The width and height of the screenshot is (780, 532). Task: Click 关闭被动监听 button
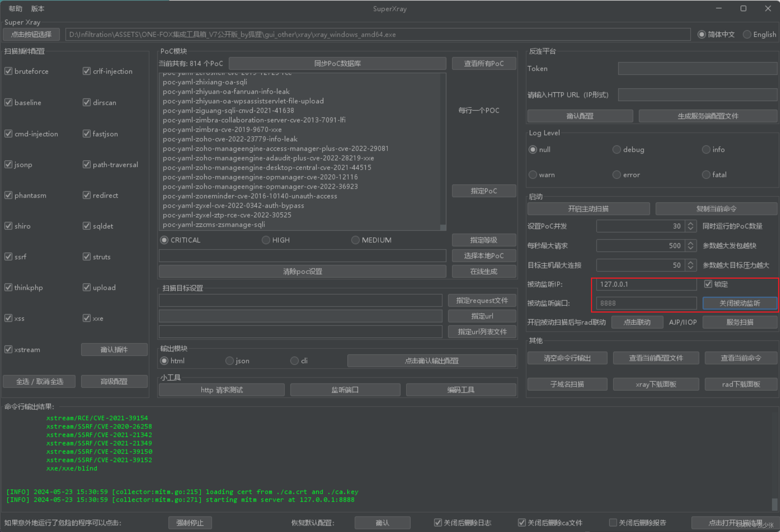point(740,303)
